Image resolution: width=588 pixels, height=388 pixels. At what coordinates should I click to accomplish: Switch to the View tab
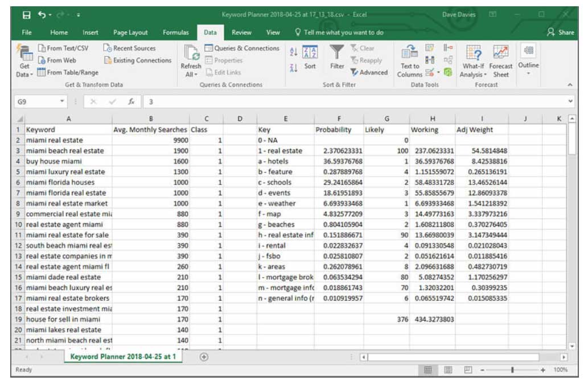[273, 32]
